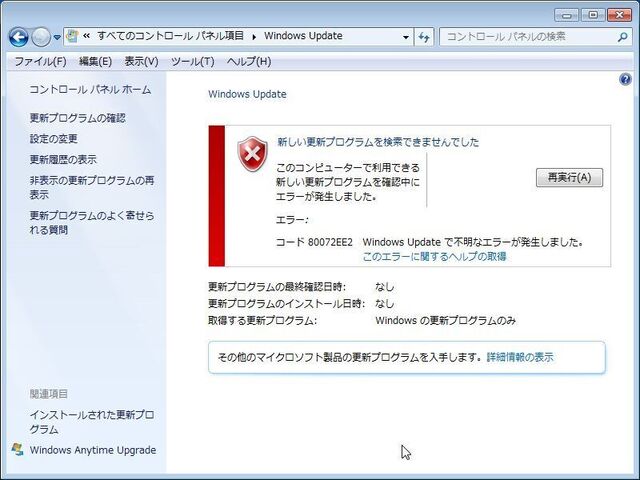Click the Windows の更新プログラムのみ value

tap(446, 320)
